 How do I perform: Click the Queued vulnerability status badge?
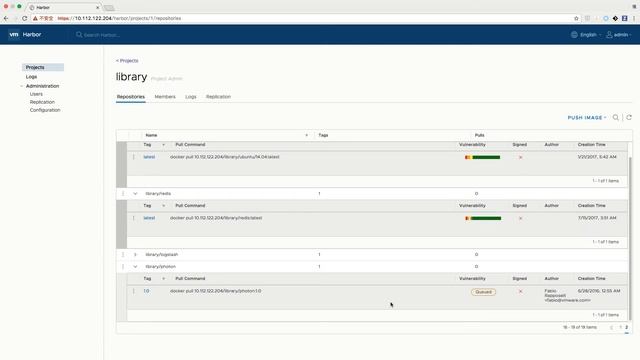483,292
